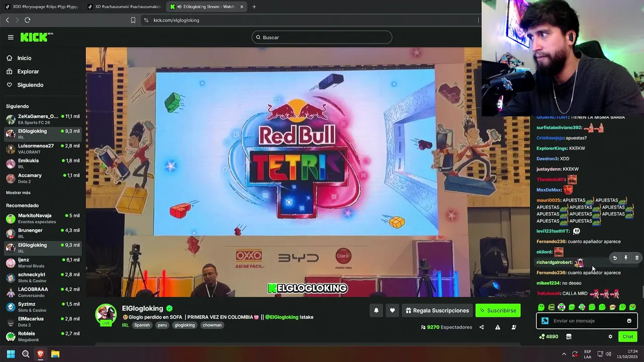
Task: Send message with green Chat button
Action: [x=628, y=337]
